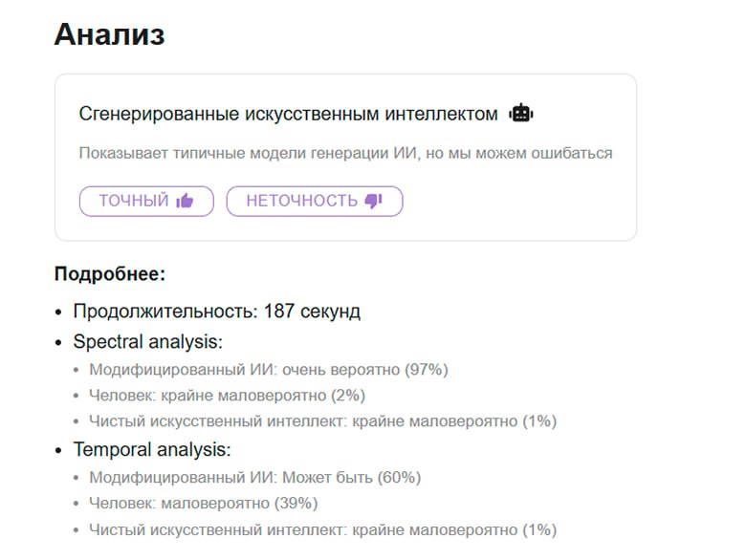This screenshot has height=560, width=746.
Task: Click the robot icon beside the AI verdict
Action: [x=521, y=114]
